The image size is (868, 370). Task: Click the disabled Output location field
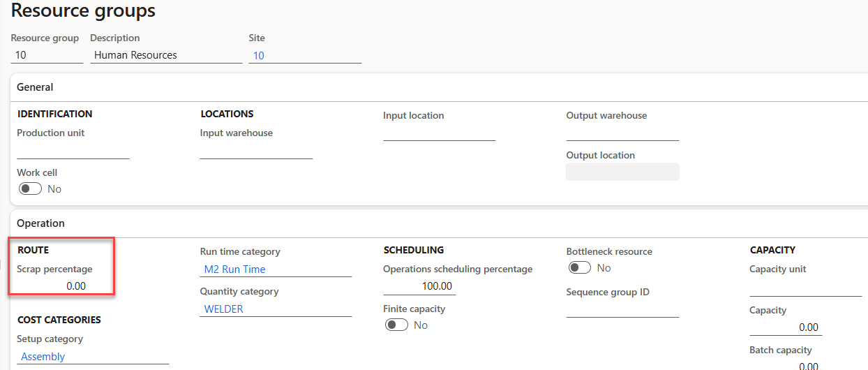622,172
